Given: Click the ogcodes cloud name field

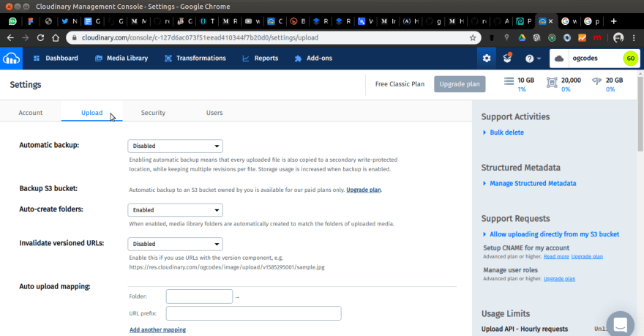Looking at the screenshot, I should point(585,59).
